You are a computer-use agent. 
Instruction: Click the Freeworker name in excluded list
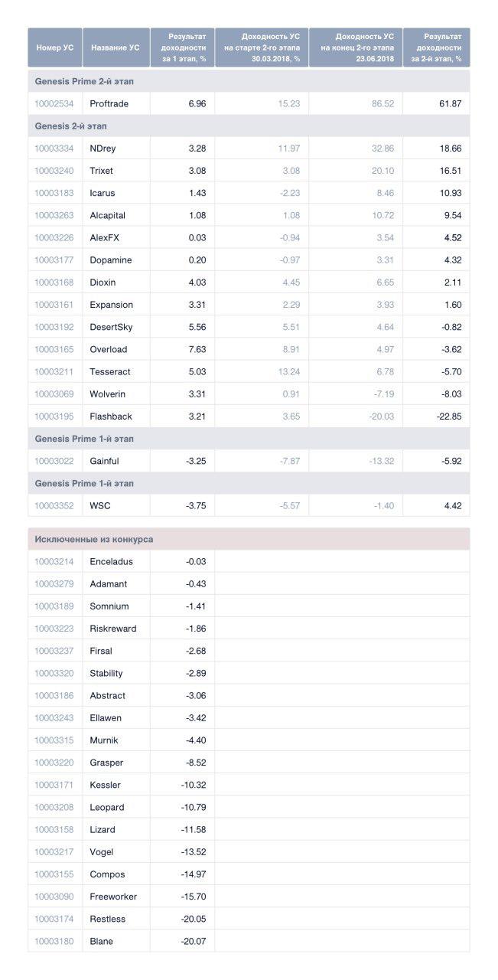(113, 897)
